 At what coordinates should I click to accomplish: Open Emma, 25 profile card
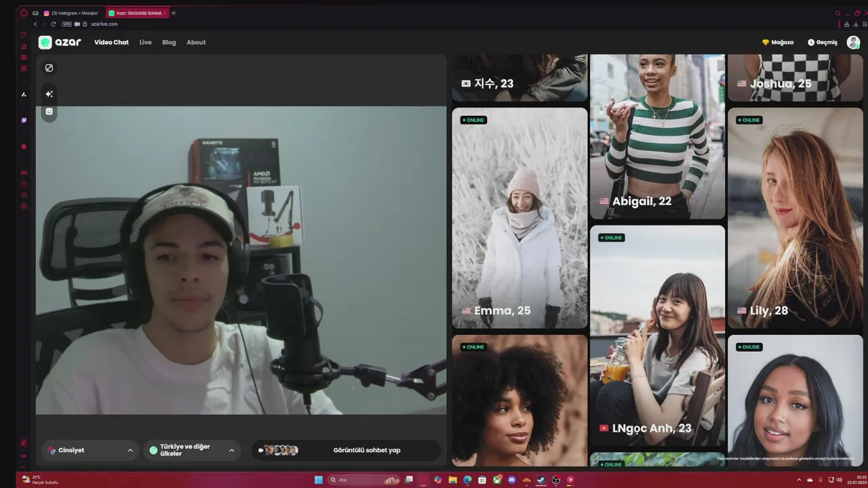[x=519, y=218]
